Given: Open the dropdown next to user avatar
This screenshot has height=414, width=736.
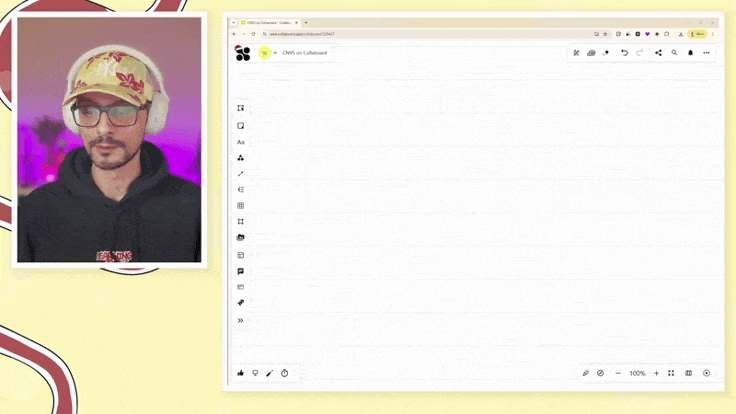Looking at the screenshot, I should [275, 53].
